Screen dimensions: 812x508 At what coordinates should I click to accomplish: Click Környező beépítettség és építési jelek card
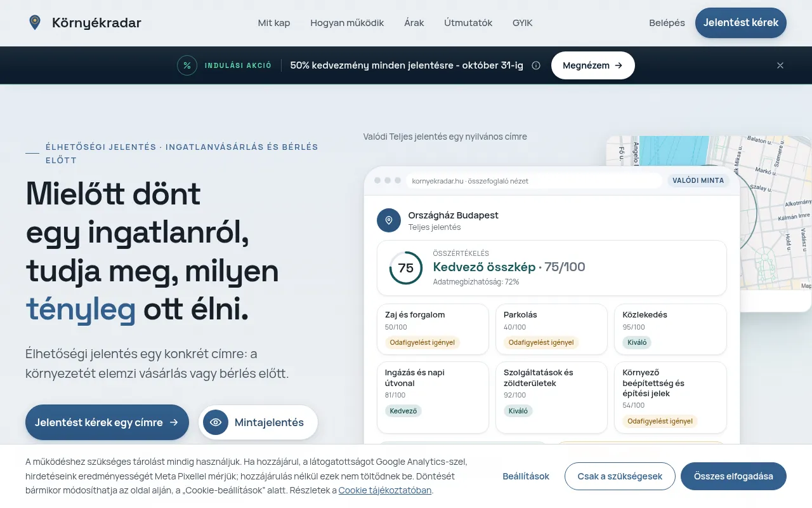pos(671,398)
